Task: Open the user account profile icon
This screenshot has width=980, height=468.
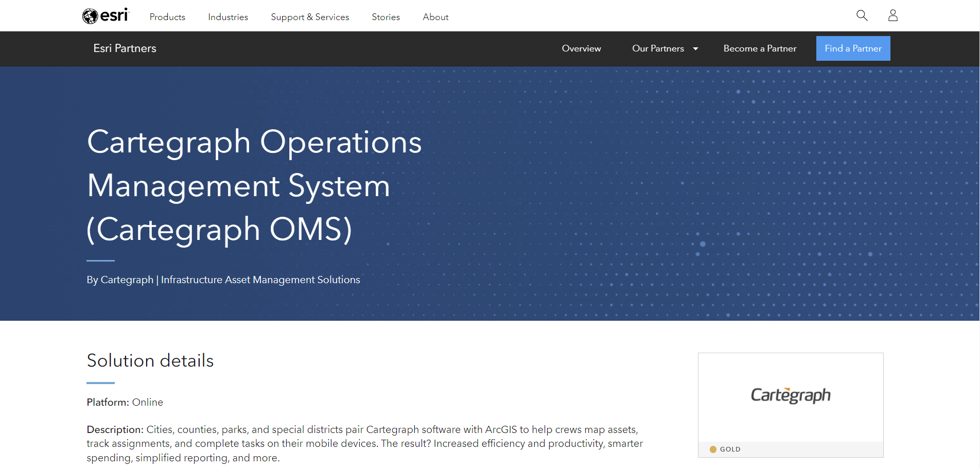Action: point(893,15)
